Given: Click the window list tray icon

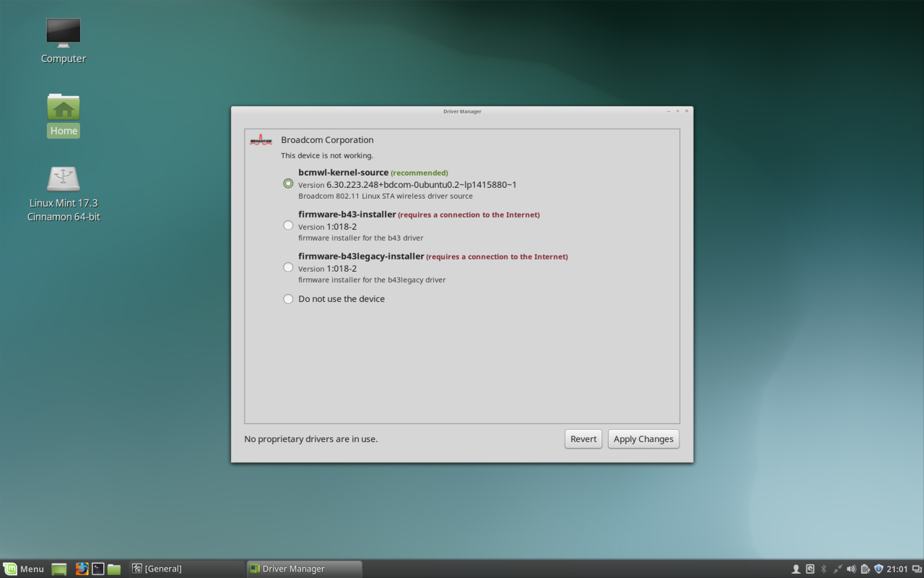Looking at the screenshot, I should point(917,569).
